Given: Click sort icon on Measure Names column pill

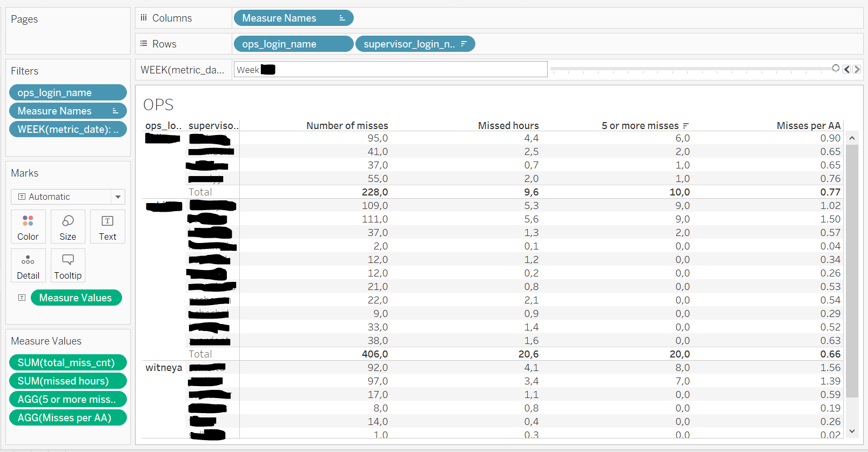Looking at the screenshot, I should coord(342,18).
